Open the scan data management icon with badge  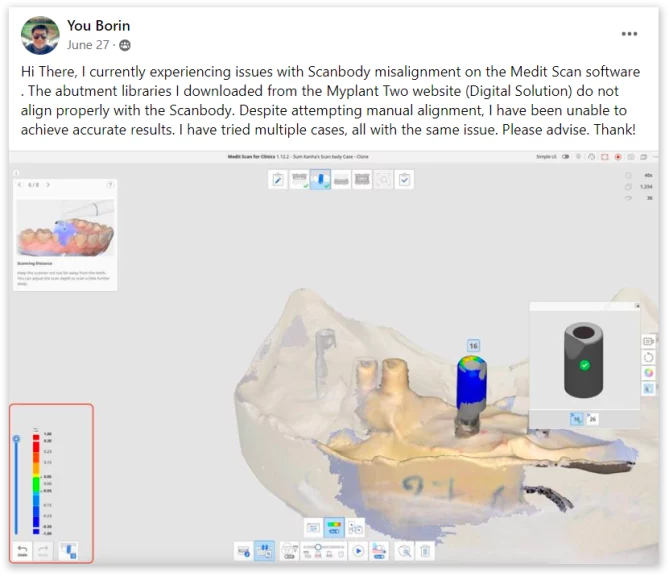coord(244,551)
